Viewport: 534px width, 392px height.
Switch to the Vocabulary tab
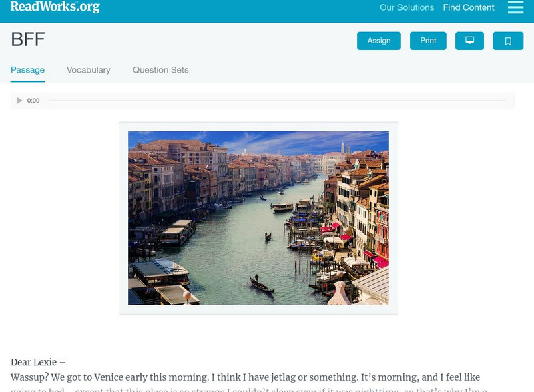[89, 70]
